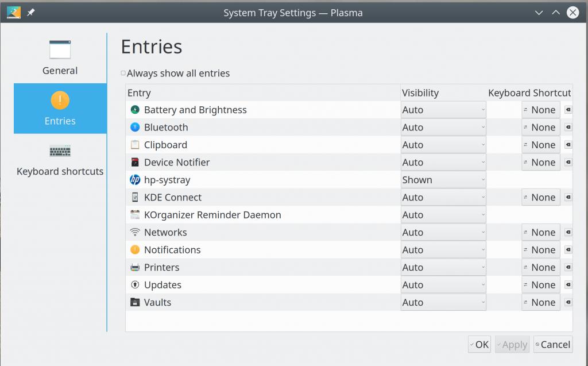Click the Bluetooth entry icon

pyautogui.click(x=135, y=128)
